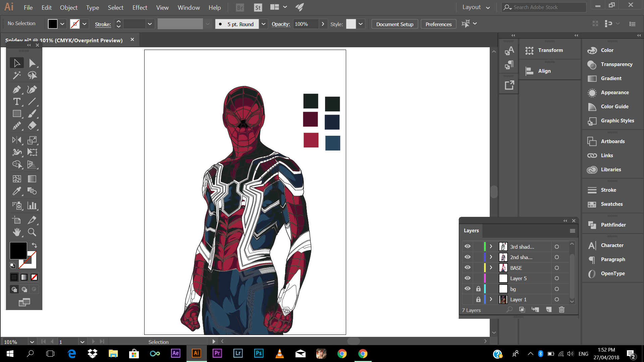Select the Paintbrush tool
This screenshot has width=644, height=362.
click(x=32, y=114)
